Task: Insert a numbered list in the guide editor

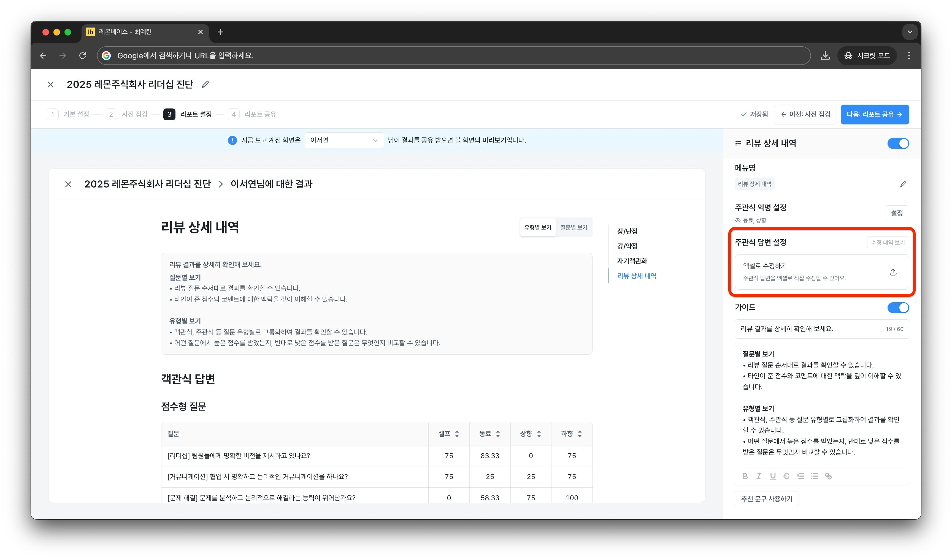Action: (x=800, y=476)
